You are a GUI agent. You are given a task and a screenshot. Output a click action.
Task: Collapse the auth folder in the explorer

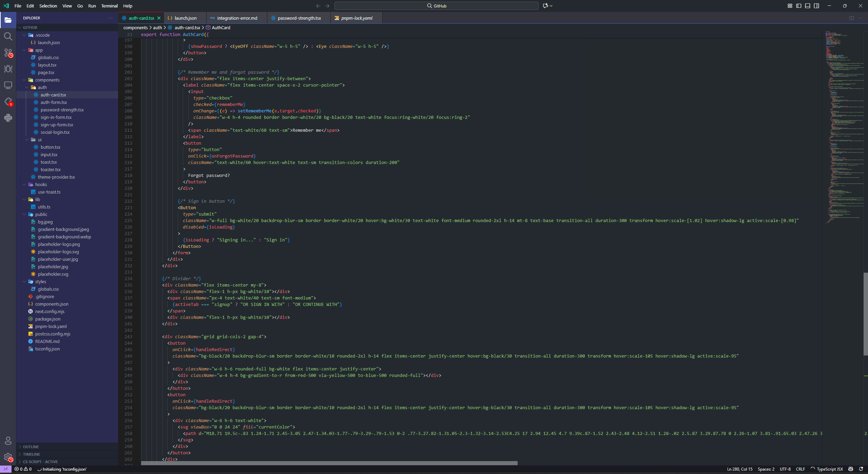coord(42,87)
